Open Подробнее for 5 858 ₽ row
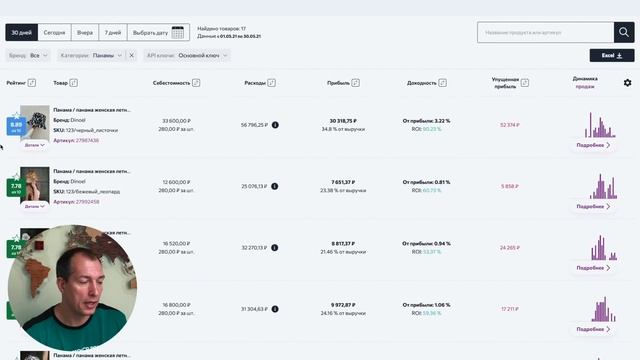The width and height of the screenshot is (640, 360). click(x=593, y=207)
